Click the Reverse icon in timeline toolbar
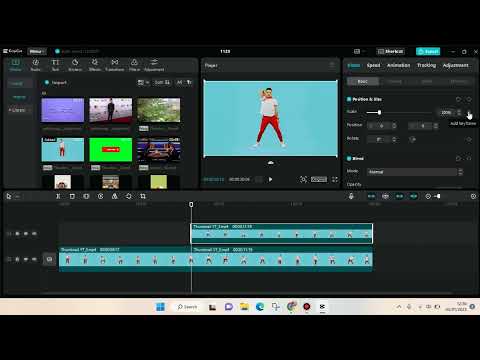480x360 pixels. [100, 196]
